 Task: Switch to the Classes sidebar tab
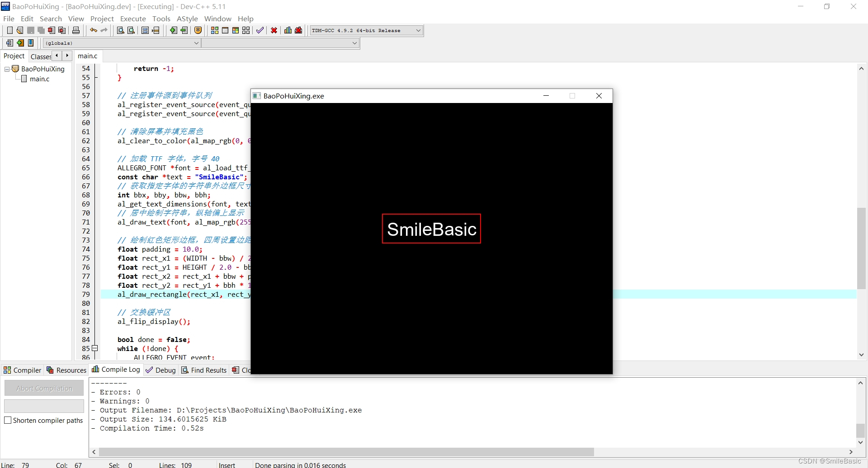(x=41, y=56)
